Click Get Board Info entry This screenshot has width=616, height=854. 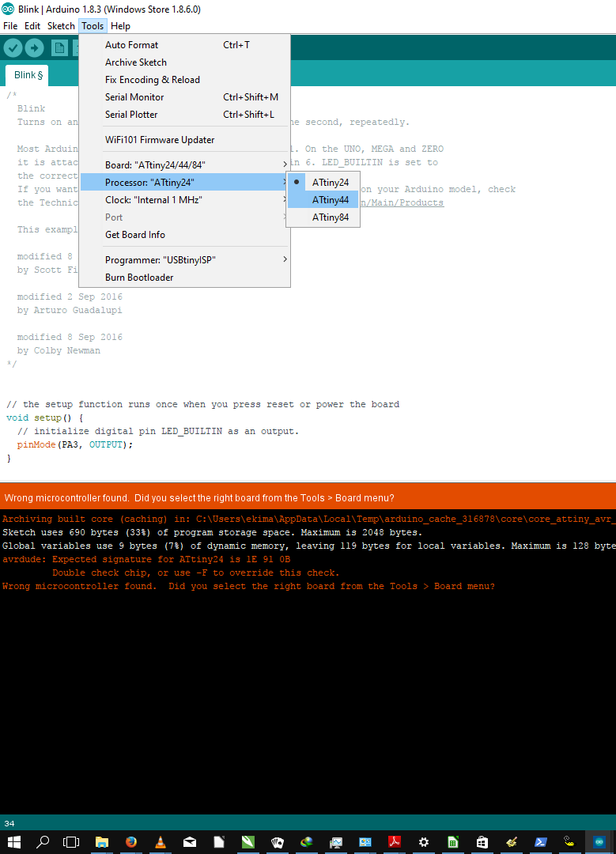click(x=184, y=234)
